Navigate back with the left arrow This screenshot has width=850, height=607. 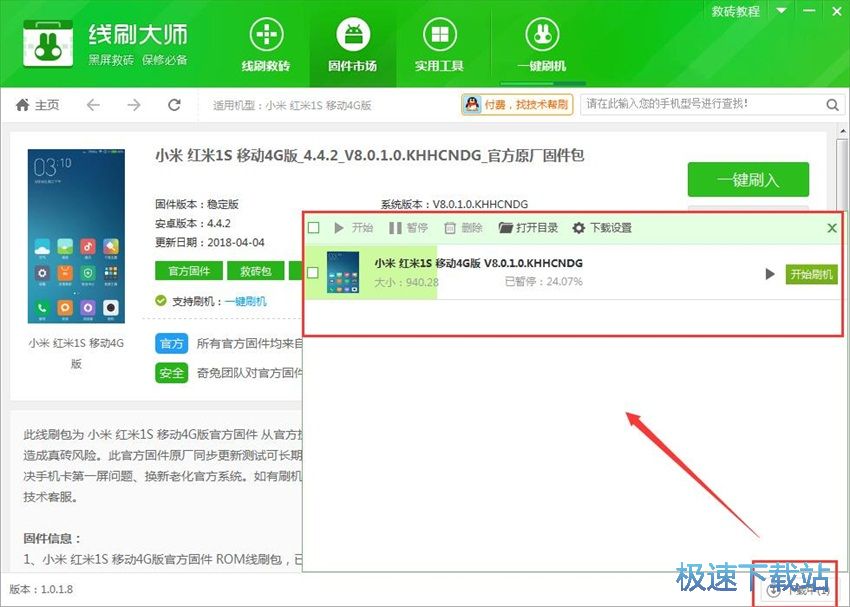pyautogui.click(x=93, y=105)
